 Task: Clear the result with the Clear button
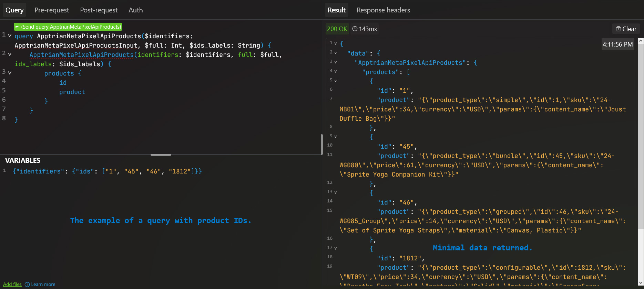tap(626, 29)
